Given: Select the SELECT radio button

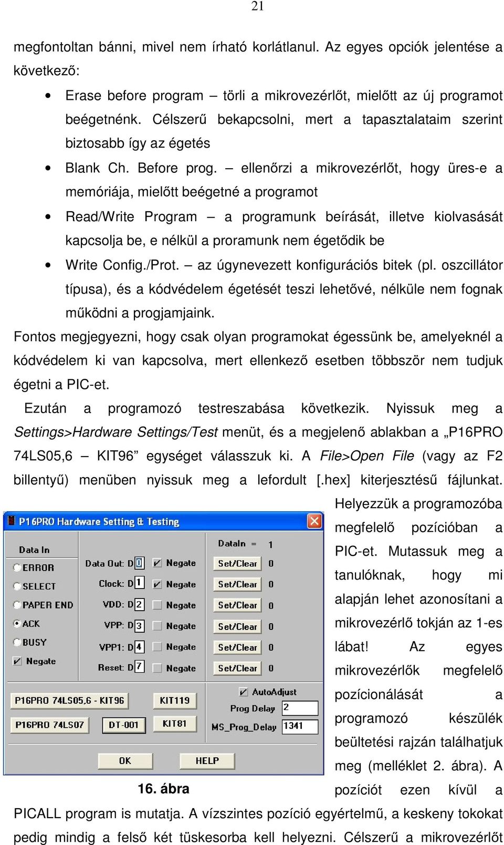Looking at the screenshot, I should [x=17, y=586].
